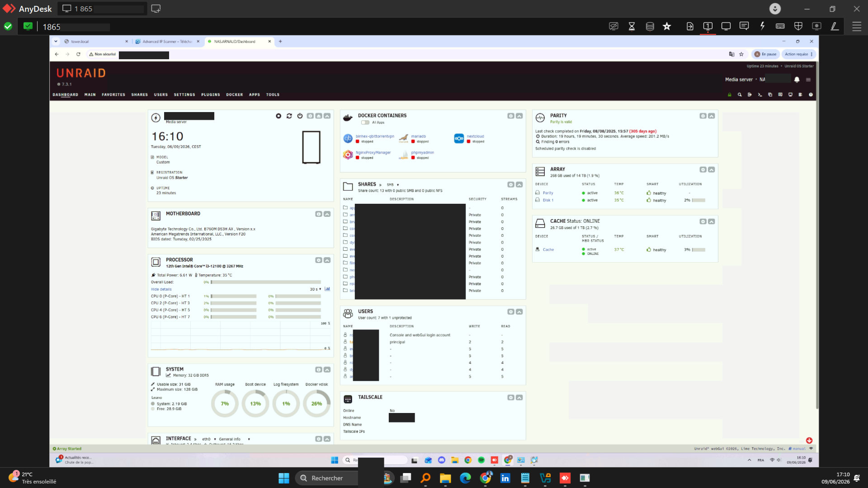Viewport: 868px width, 488px height.
Task: Open AnyDesk keyboard settings icon
Action: point(780,26)
